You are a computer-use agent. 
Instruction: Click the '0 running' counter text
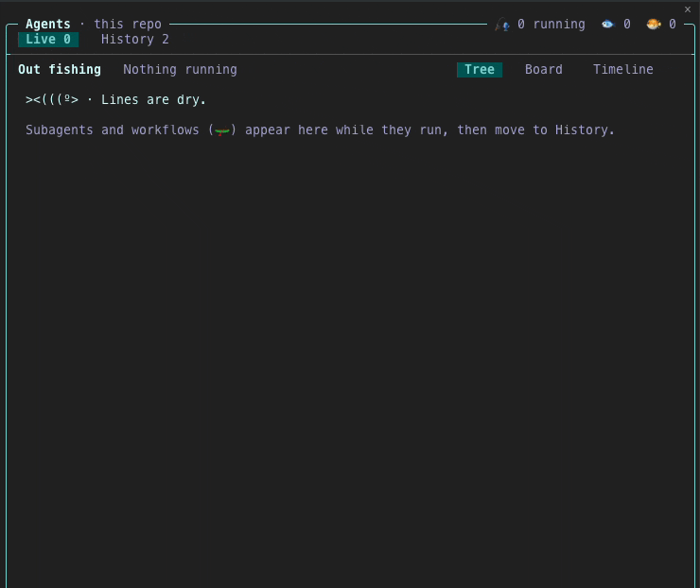coord(551,24)
